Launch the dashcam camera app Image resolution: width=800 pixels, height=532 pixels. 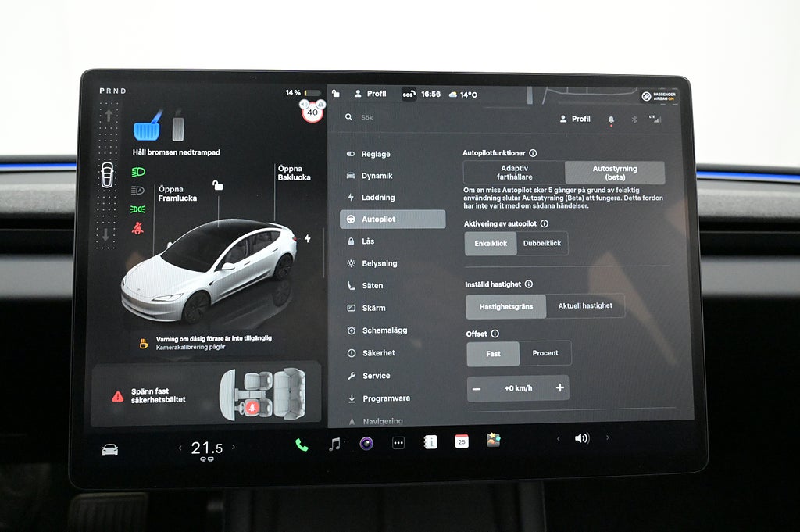366,443
